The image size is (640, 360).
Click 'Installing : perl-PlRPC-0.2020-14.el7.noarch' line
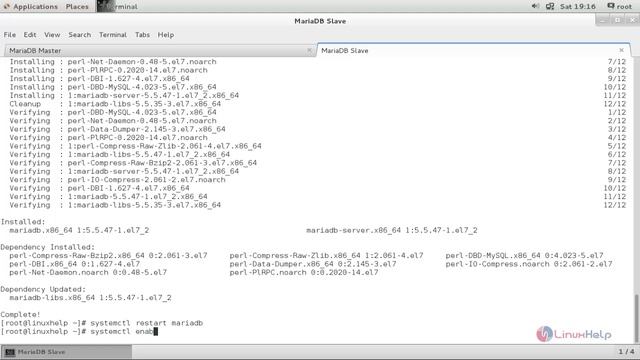tap(109, 70)
